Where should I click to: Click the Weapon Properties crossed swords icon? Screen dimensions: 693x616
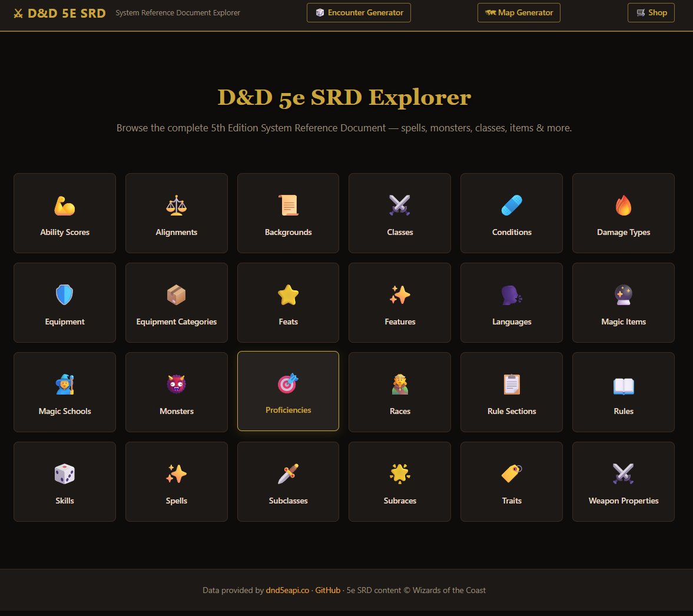click(x=623, y=474)
